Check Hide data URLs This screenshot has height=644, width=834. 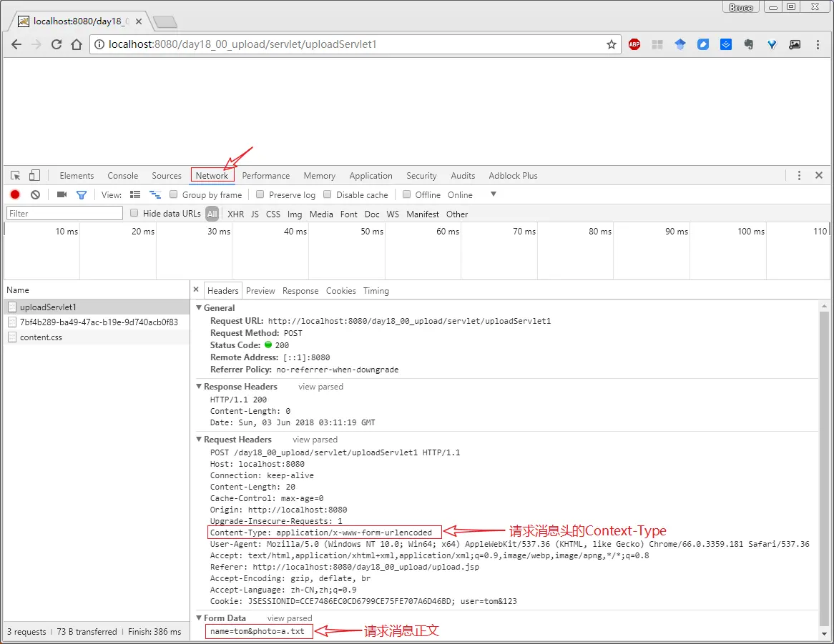134,213
